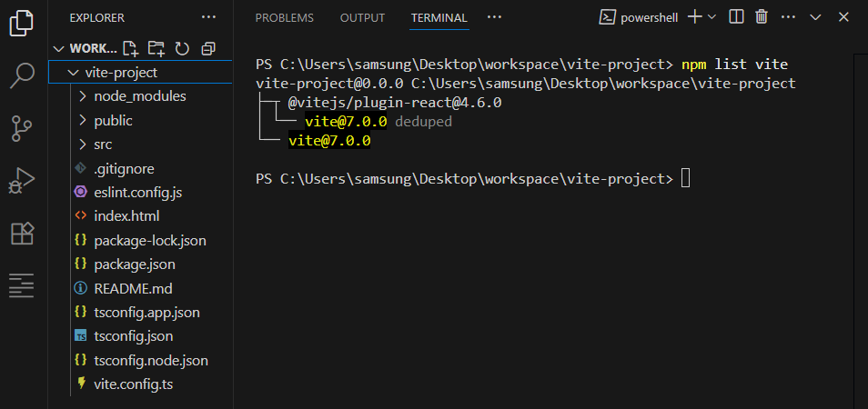Viewport: 868px width, 409px height.
Task: Split the terminal panel
Action: pos(736,17)
